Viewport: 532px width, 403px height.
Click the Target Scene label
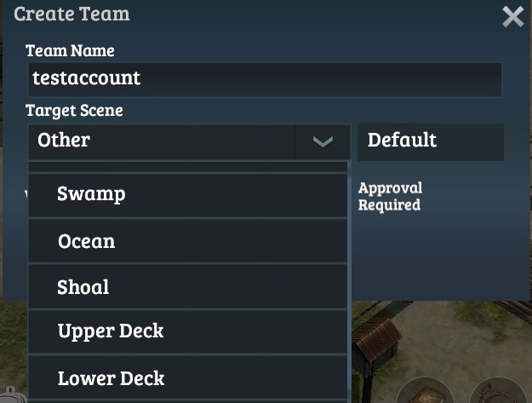[x=74, y=111]
